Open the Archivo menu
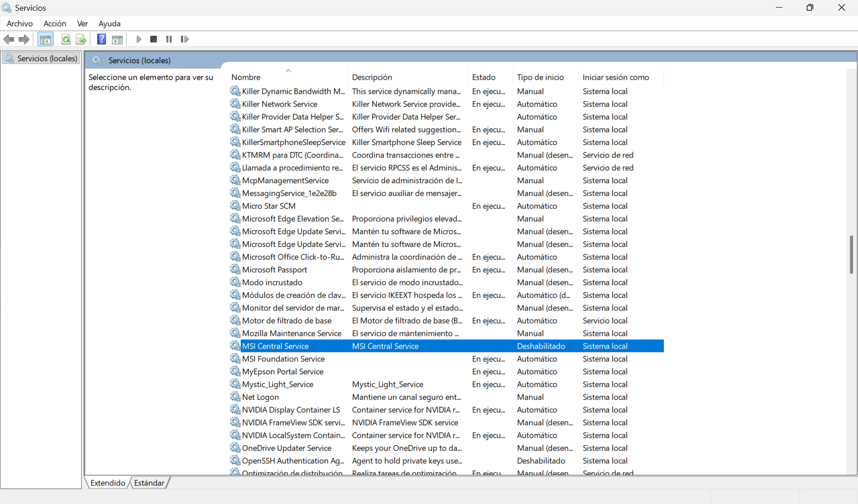 tap(20, 24)
